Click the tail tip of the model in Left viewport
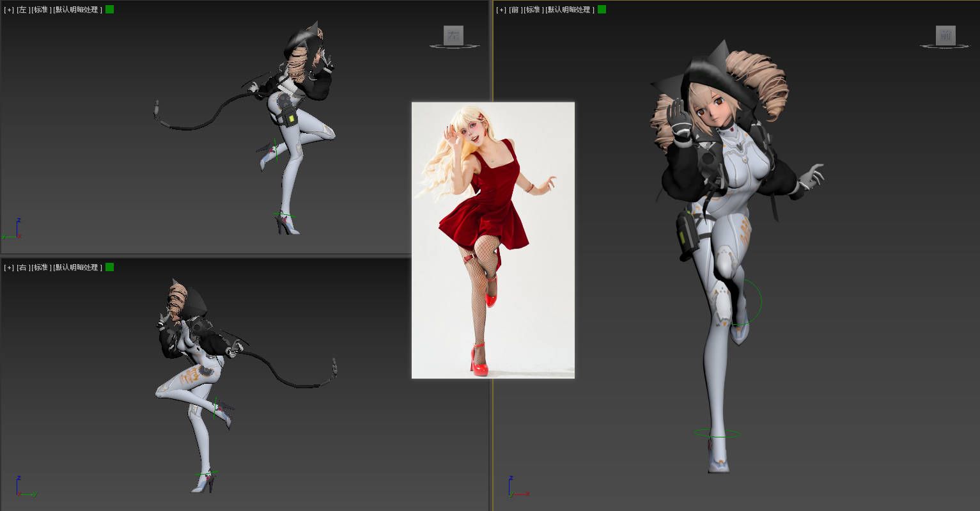The image size is (980, 511). [156, 109]
